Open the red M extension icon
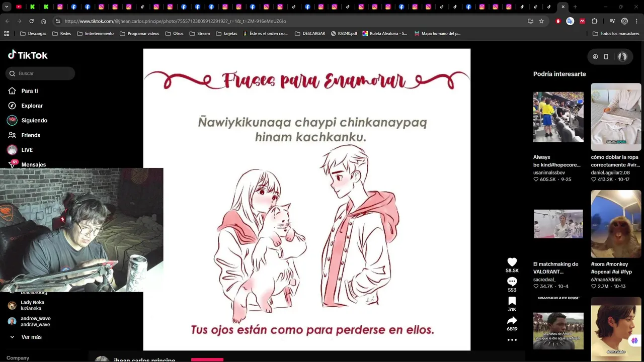The image size is (644, 362). 582,21
